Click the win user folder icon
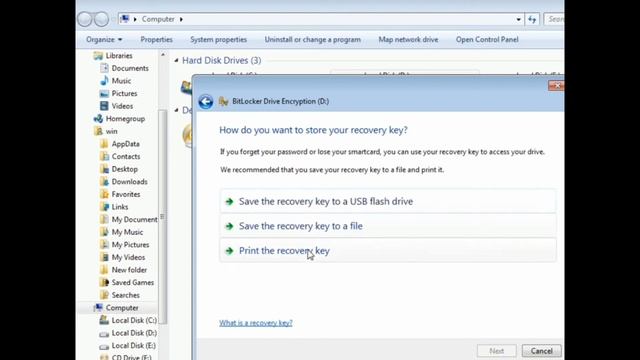This screenshot has height=360, width=640. pos(98,131)
